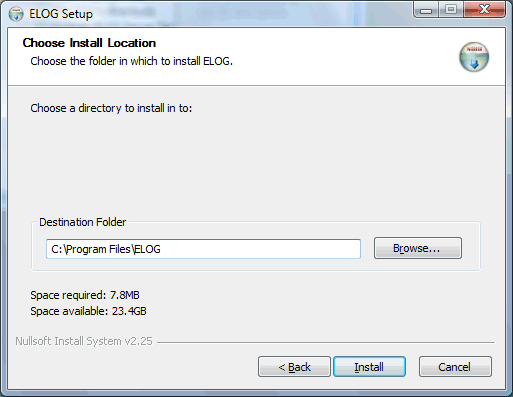This screenshot has width=513, height=397.
Task: Minimize the ELOG Setup window
Action: coord(425,10)
